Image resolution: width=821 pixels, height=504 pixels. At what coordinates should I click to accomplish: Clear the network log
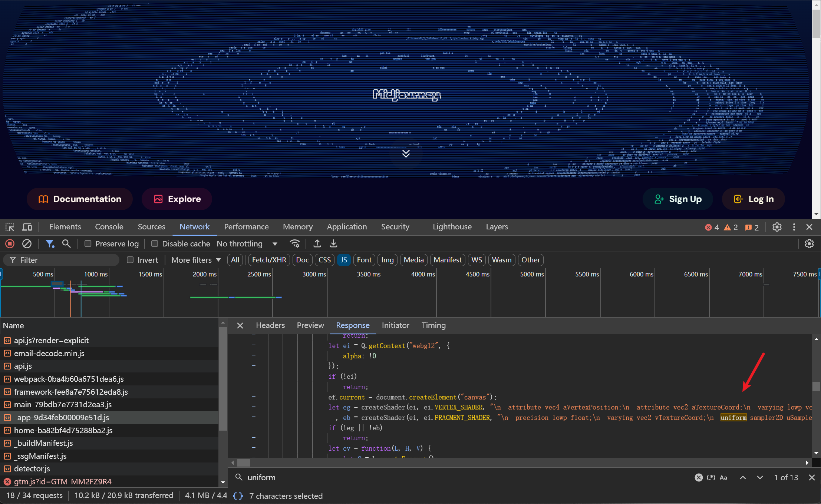coord(27,243)
